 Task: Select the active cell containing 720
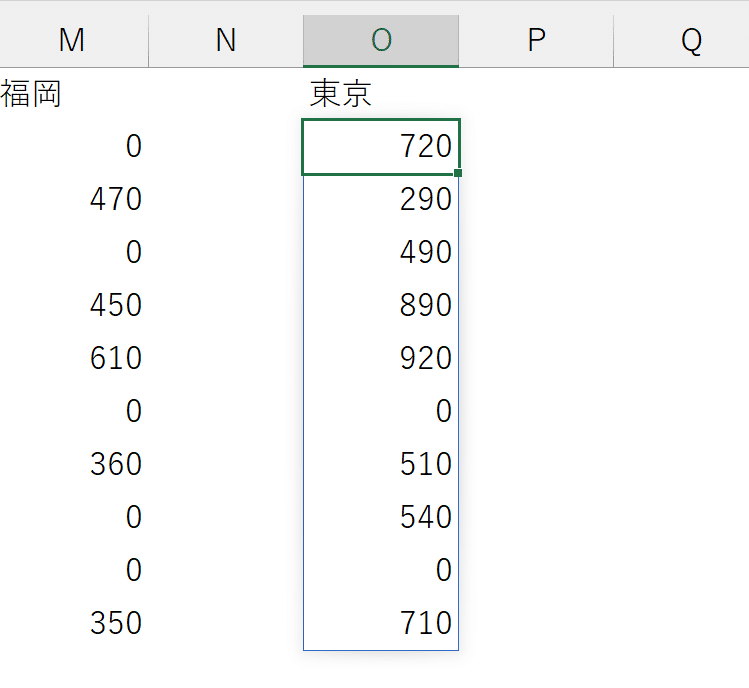[381, 147]
